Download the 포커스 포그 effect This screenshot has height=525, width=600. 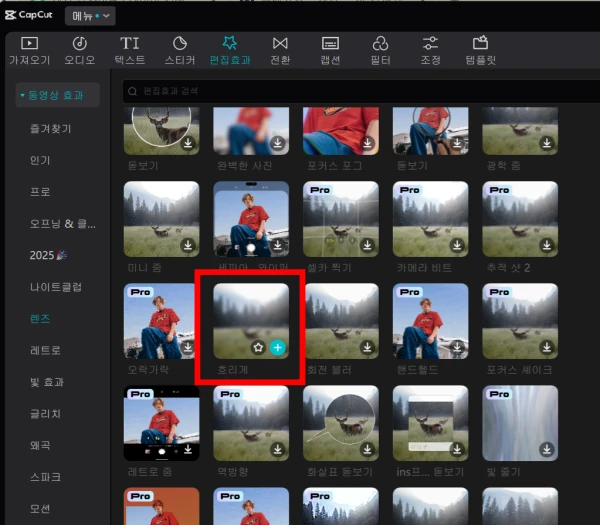367,143
